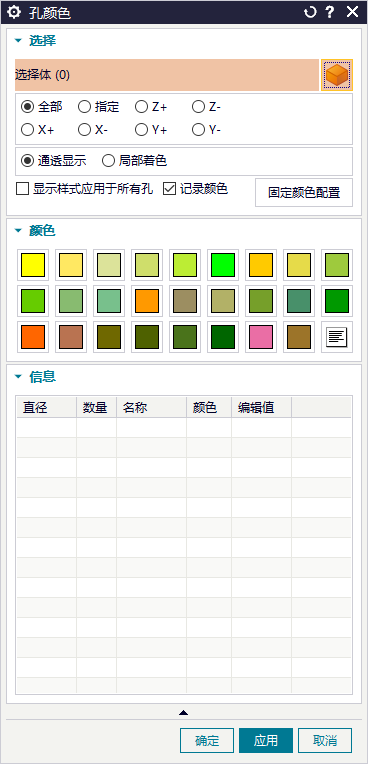Click the 数量 column header
Image resolution: width=368 pixels, height=764 pixels.
point(97,408)
